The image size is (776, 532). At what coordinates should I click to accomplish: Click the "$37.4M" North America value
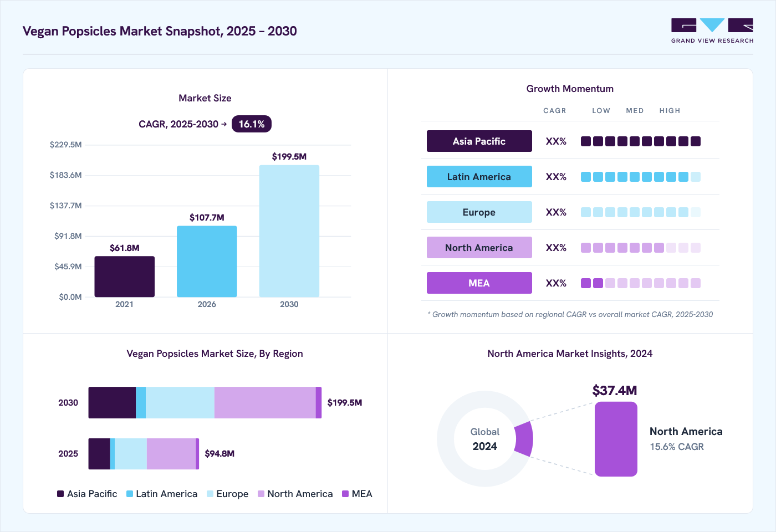click(615, 391)
